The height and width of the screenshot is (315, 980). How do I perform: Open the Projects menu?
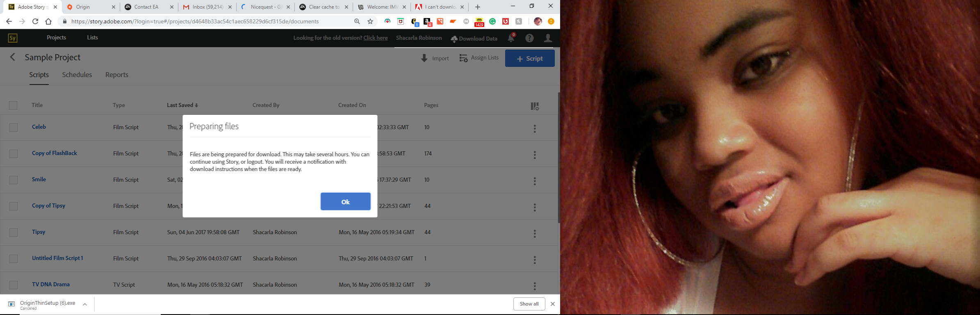pos(56,37)
